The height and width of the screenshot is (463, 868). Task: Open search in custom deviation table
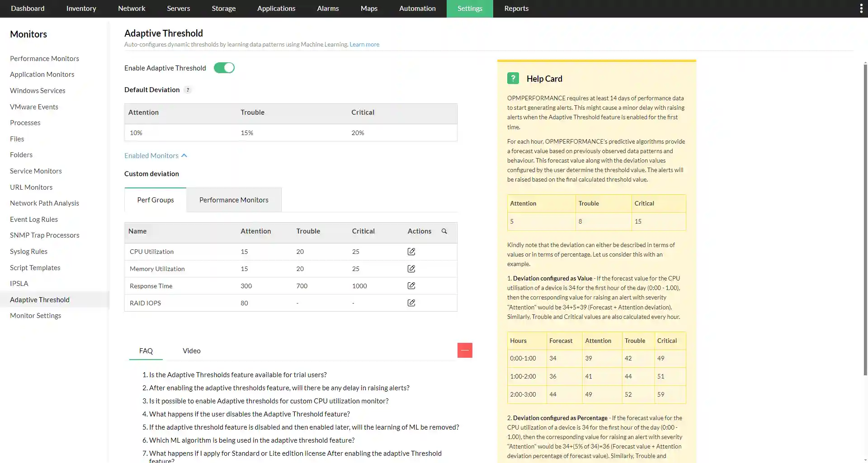pyautogui.click(x=444, y=231)
